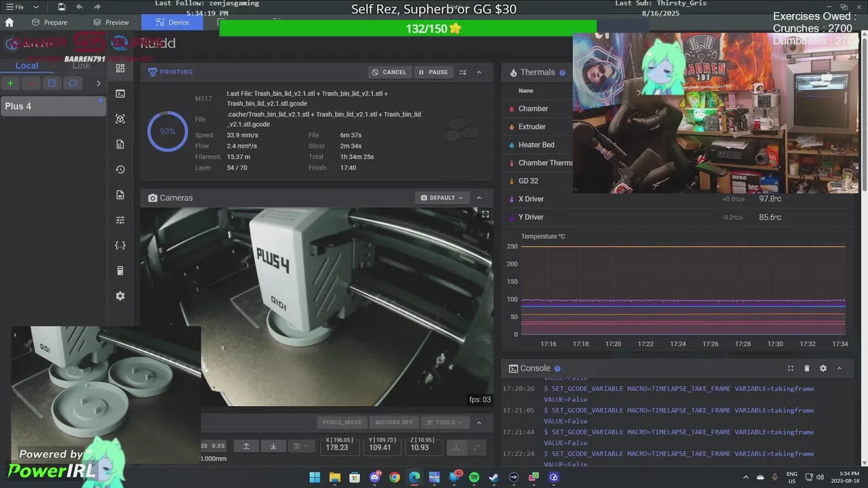
Task: Open Steam from the taskbar
Action: coord(494,477)
